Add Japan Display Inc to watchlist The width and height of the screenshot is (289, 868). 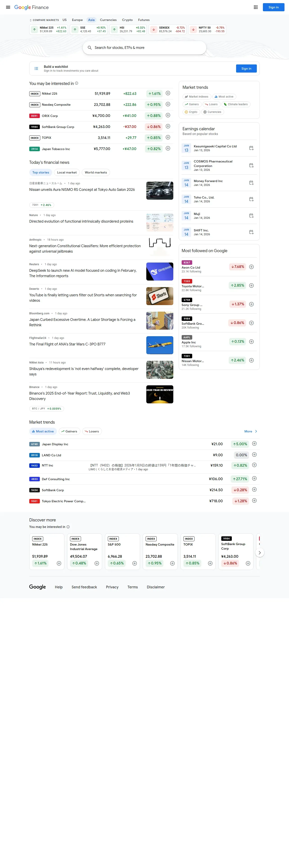[254, 444]
